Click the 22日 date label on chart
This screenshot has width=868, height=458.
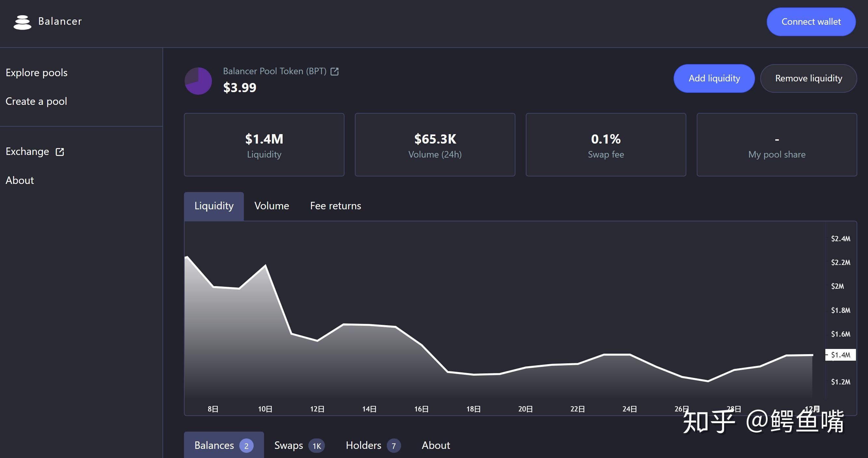point(578,409)
